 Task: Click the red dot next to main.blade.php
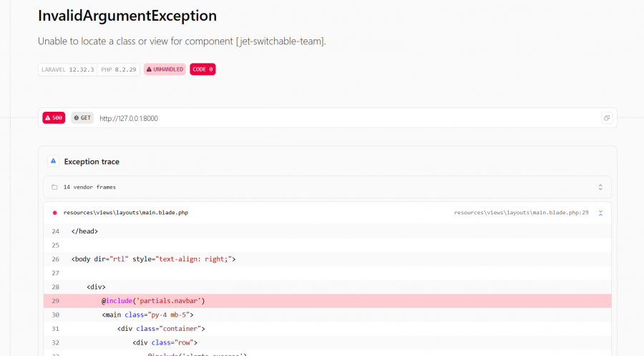coord(54,213)
